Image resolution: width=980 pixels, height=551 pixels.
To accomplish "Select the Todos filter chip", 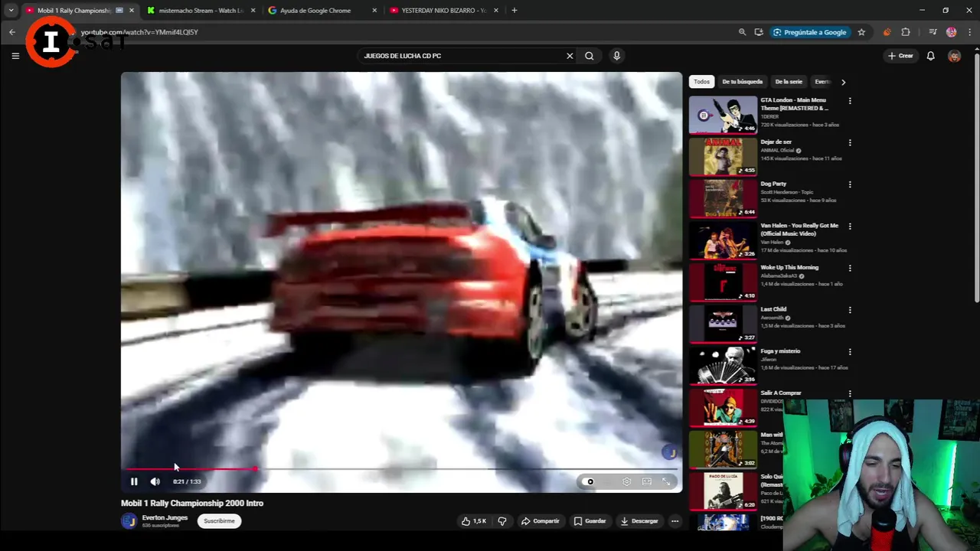I will pos(701,82).
